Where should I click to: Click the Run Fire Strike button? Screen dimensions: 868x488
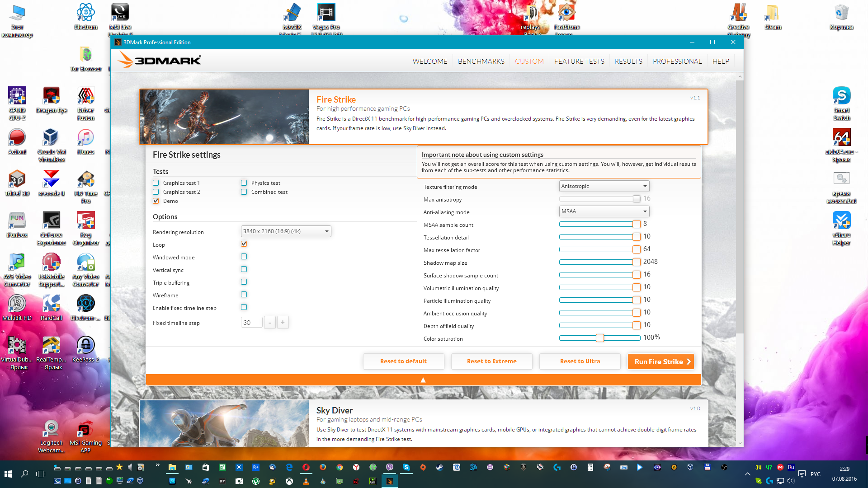click(661, 361)
